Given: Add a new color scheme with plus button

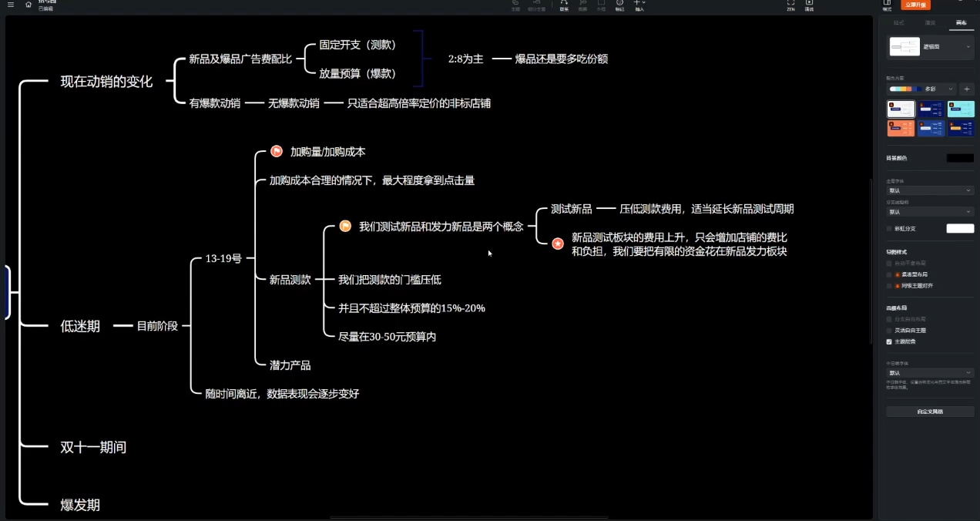Looking at the screenshot, I should (966, 89).
